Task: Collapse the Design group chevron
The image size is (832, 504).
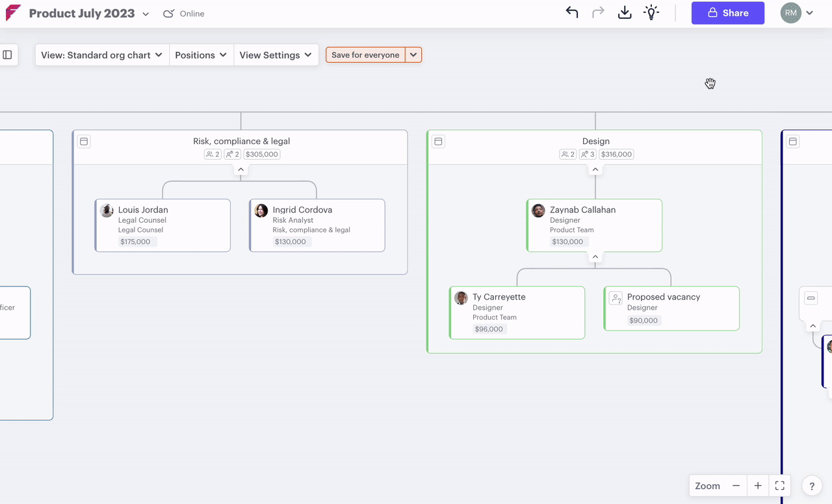Action: pos(595,170)
